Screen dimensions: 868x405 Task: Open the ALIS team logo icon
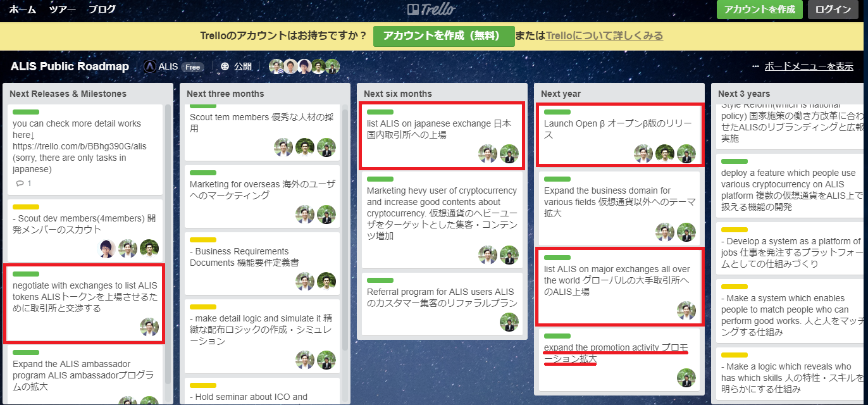(x=150, y=66)
